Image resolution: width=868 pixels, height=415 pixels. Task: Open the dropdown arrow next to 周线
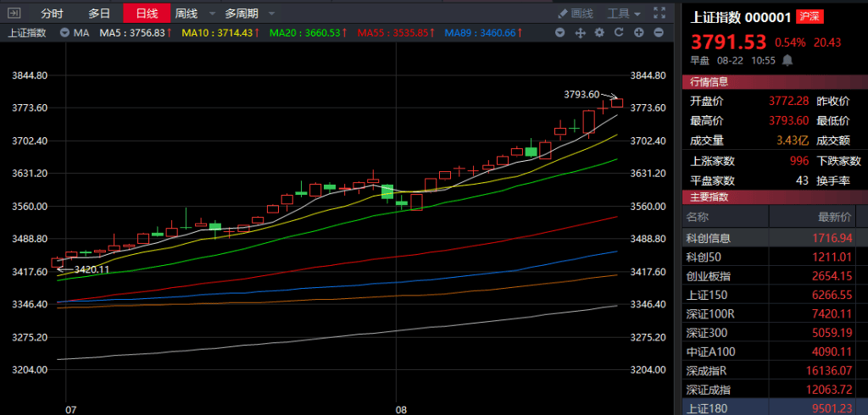tap(212, 14)
